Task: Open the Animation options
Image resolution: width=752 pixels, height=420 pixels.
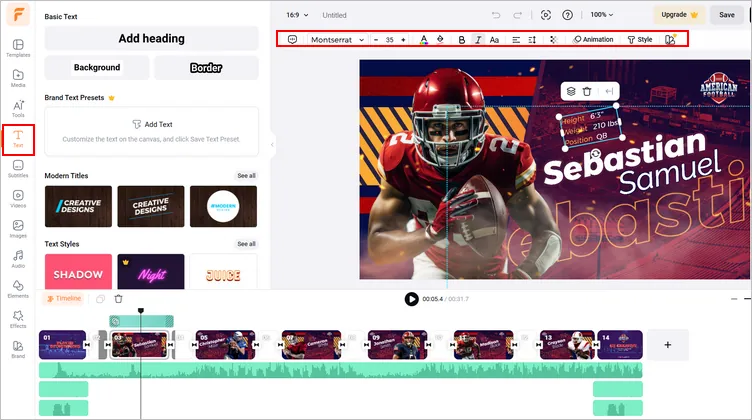Action: pos(593,40)
